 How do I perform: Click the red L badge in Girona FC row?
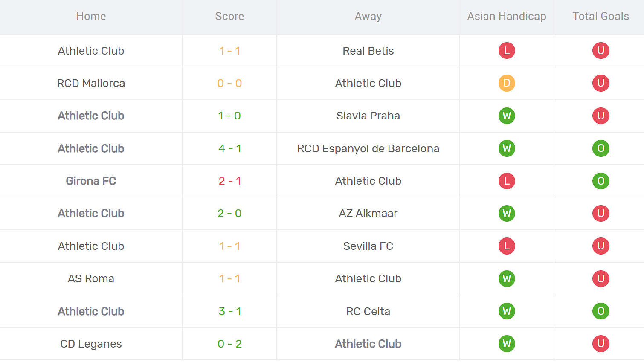coord(507,181)
